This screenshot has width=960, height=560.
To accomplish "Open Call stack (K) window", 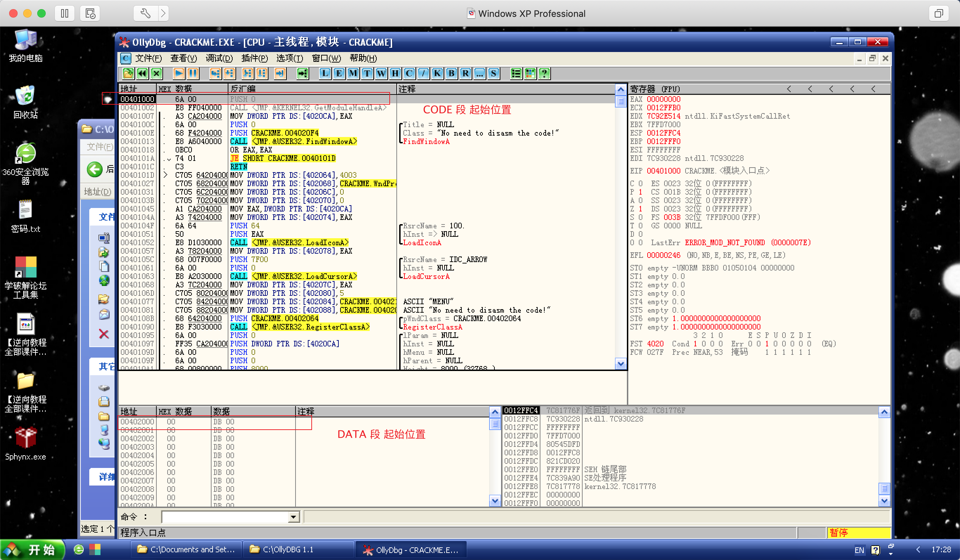I will tap(437, 73).
